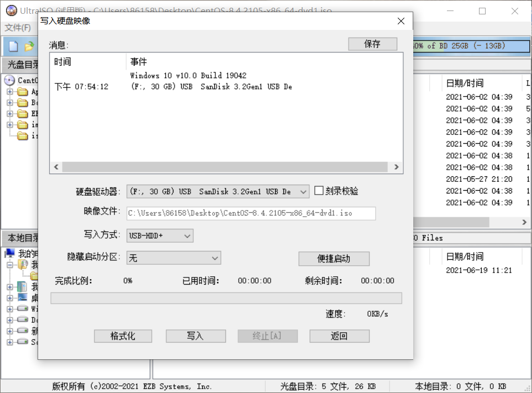Enable the 刻录校验 verify checkbox
The width and height of the screenshot is (532, 393).
(319, 190)
